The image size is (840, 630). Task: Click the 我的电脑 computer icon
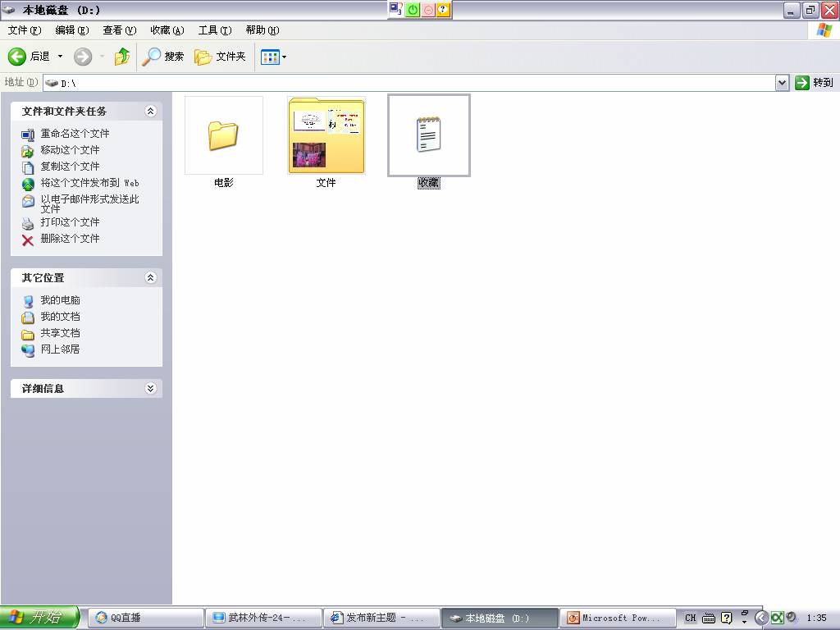click(28, 302)
